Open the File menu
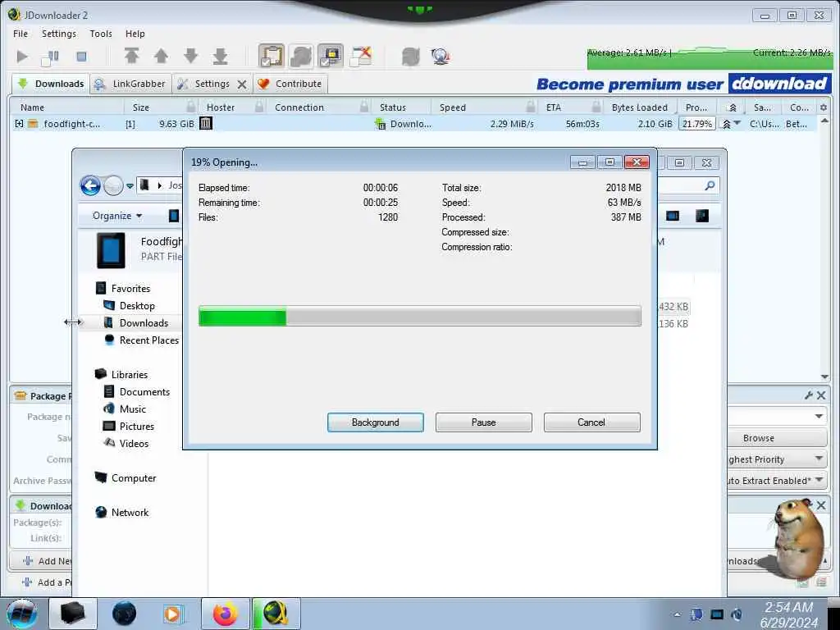The image size is (840, 630). point(21,33)
